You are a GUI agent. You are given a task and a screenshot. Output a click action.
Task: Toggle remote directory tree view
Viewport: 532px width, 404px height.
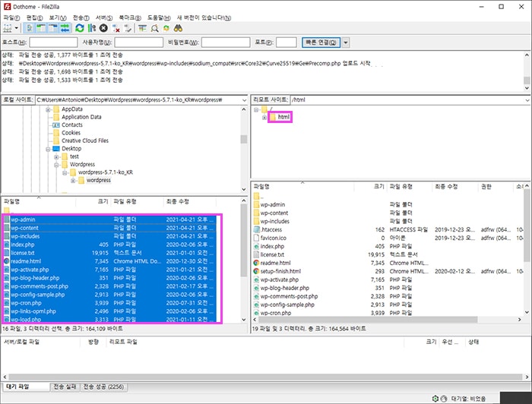tap(53, 28)
